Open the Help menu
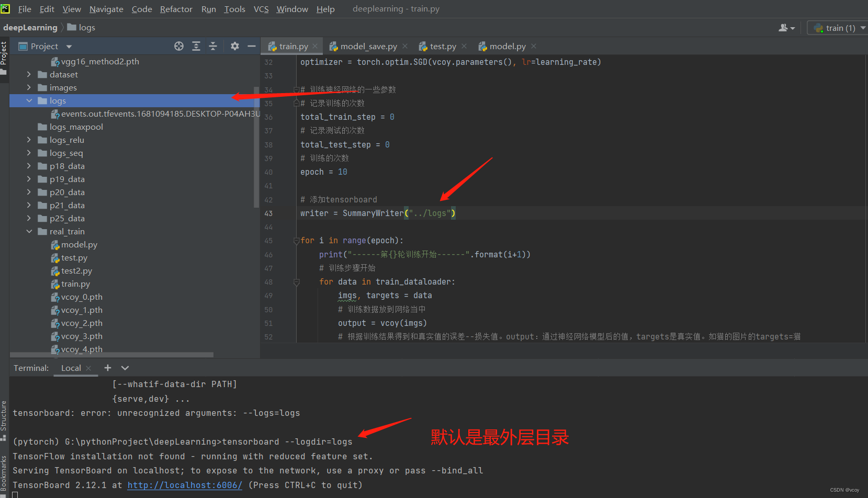Screen dimensions: 868x498 (325, 9)
